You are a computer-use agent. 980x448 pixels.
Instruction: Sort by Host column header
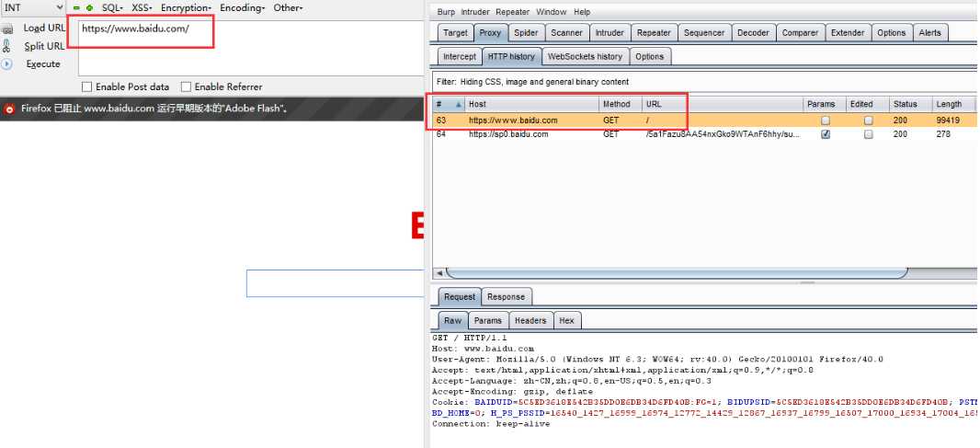531,105
